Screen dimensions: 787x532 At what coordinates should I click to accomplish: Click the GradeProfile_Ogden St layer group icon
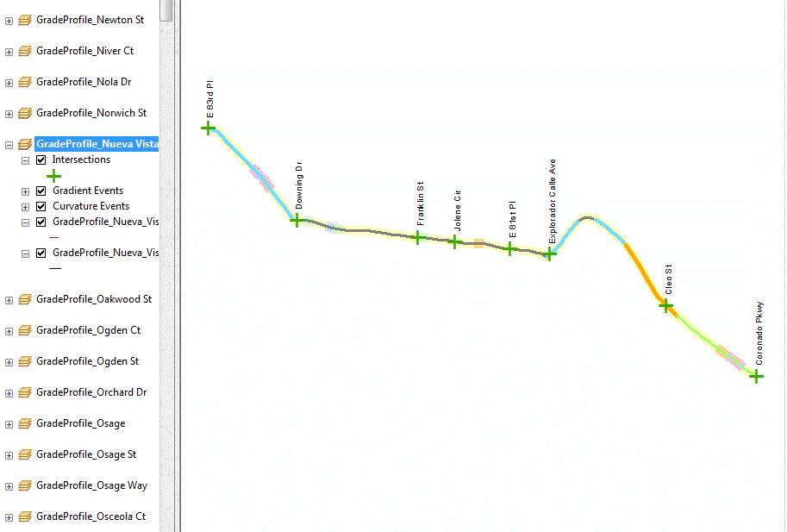click(x=25, y=362)
